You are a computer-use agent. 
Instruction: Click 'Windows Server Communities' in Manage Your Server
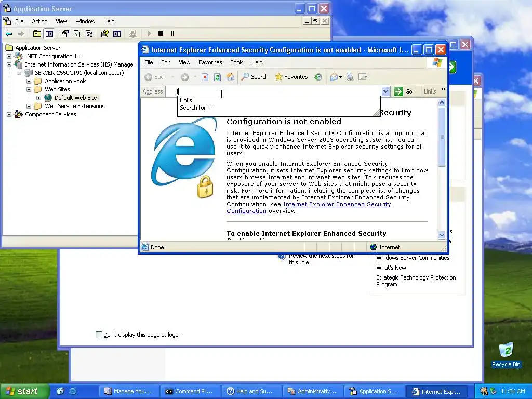(413, 258)
